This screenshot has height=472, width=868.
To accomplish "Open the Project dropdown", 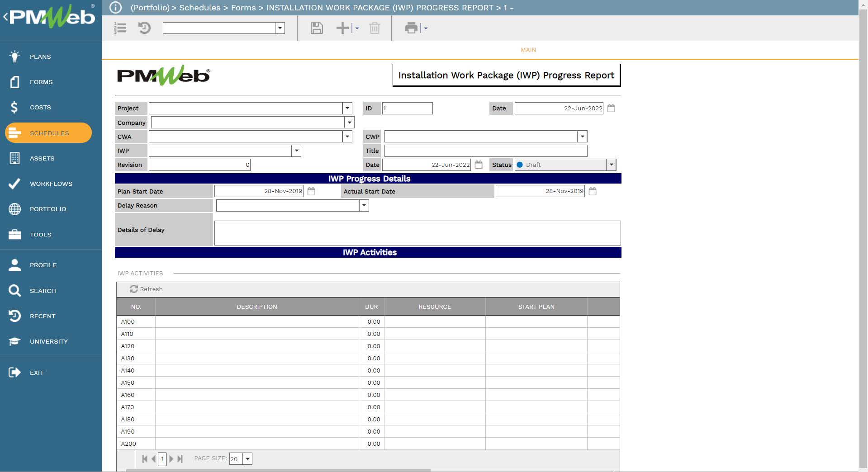I will 347,108.
